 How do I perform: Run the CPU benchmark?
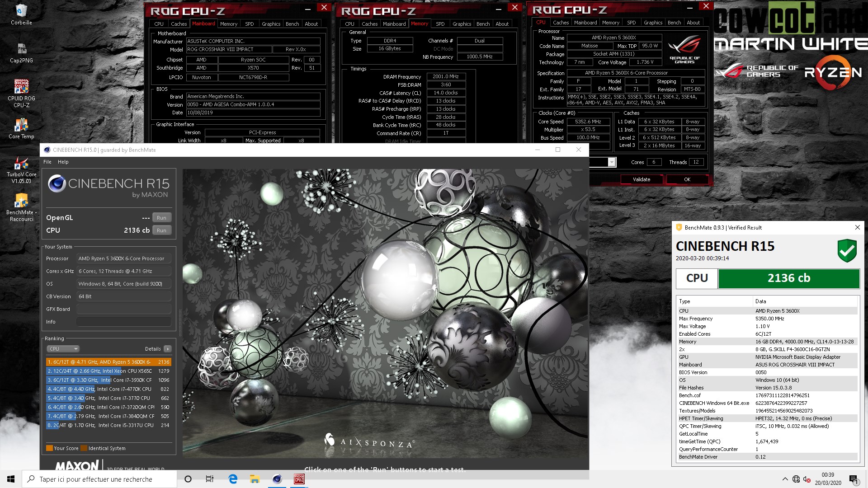161,230
